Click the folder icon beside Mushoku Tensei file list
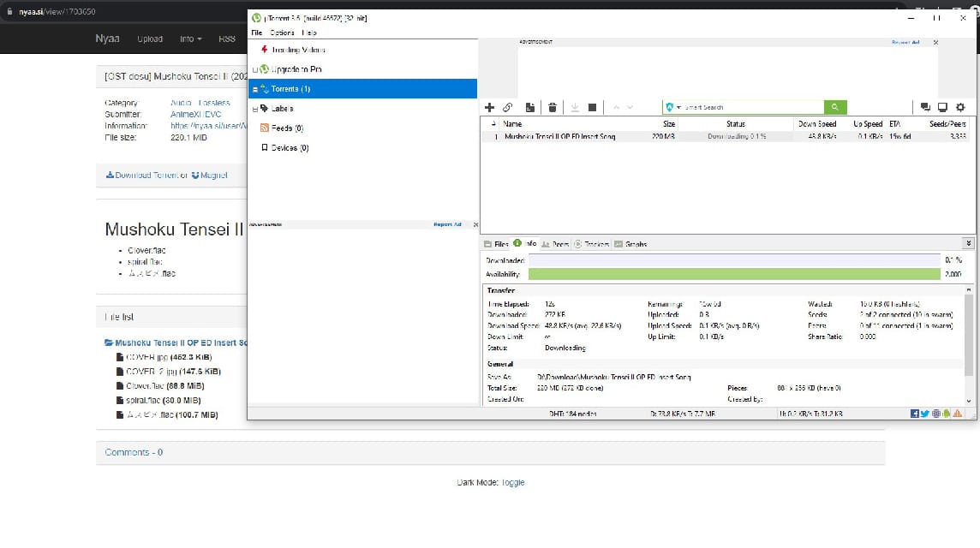 [109, 342]
